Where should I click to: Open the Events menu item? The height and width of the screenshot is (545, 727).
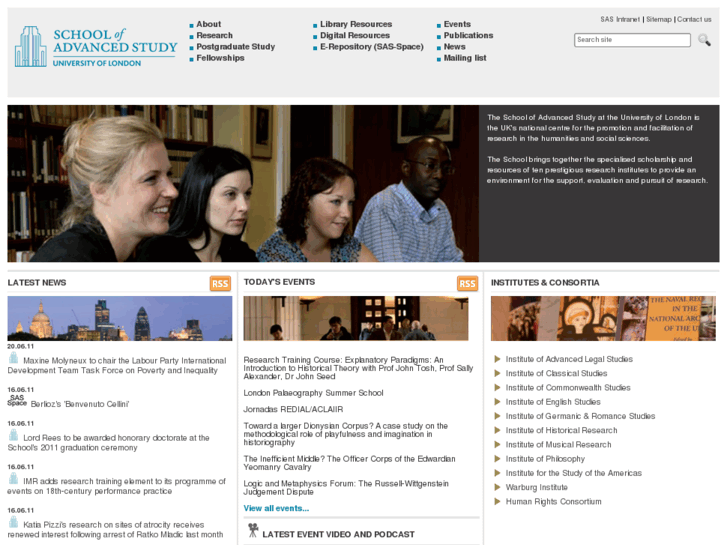pyautogui.click(x=457, y=24)
